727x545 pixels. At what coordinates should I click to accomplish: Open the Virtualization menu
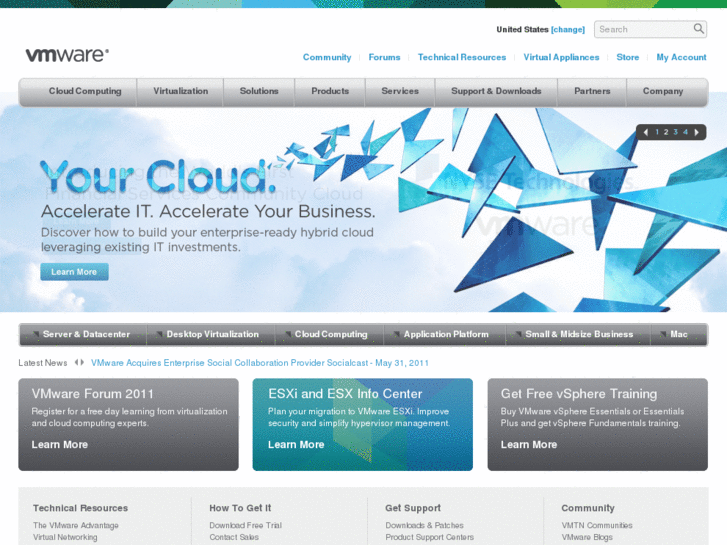point(180,91)
